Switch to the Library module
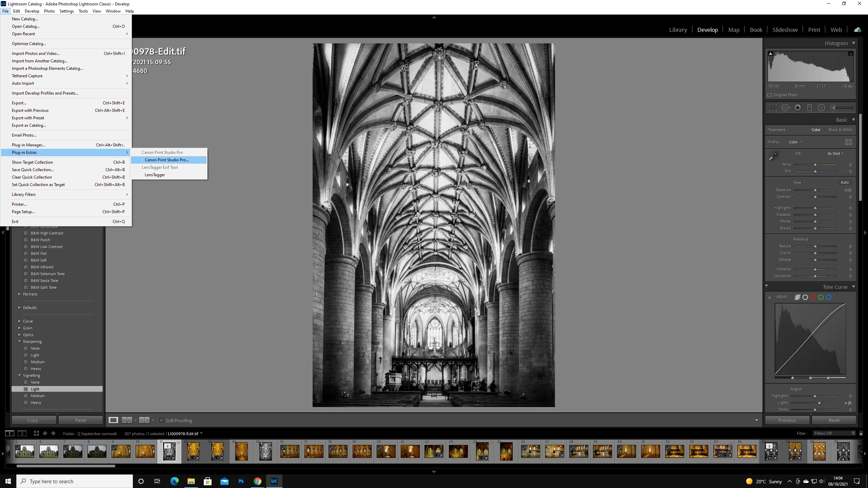This screenshot has height=488, width=868. click(678, 30)
